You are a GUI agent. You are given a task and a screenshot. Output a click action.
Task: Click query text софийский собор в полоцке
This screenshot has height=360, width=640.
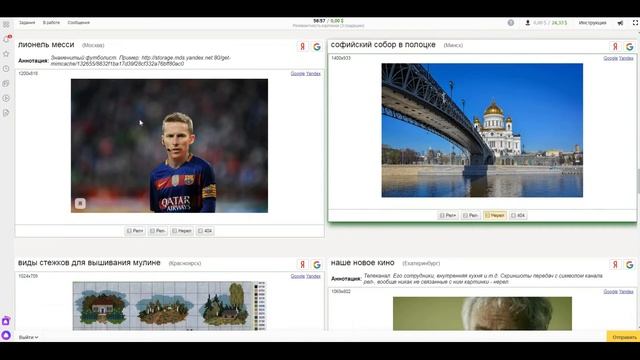click(383, 44)
